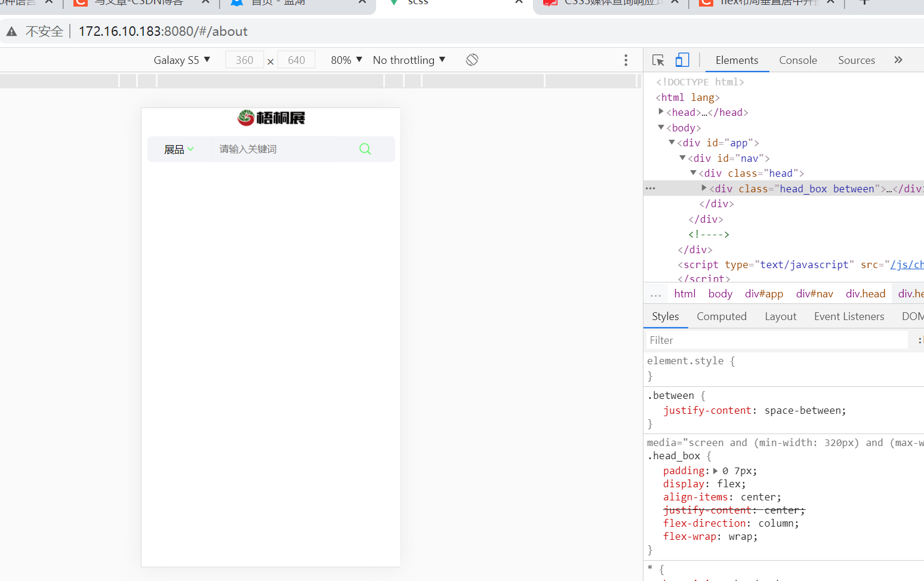Viewport: 924px width, 581px height.
Task: Collapse the div class head node
Action: click(x=693, y=173)
